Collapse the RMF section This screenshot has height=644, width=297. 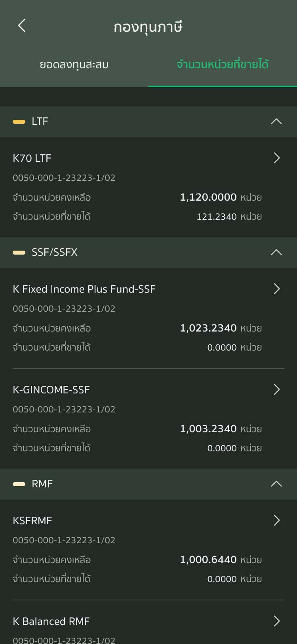276,484
